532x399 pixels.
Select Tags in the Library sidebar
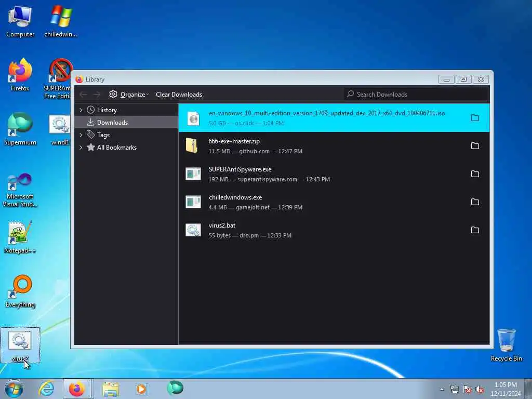point(103,135)
